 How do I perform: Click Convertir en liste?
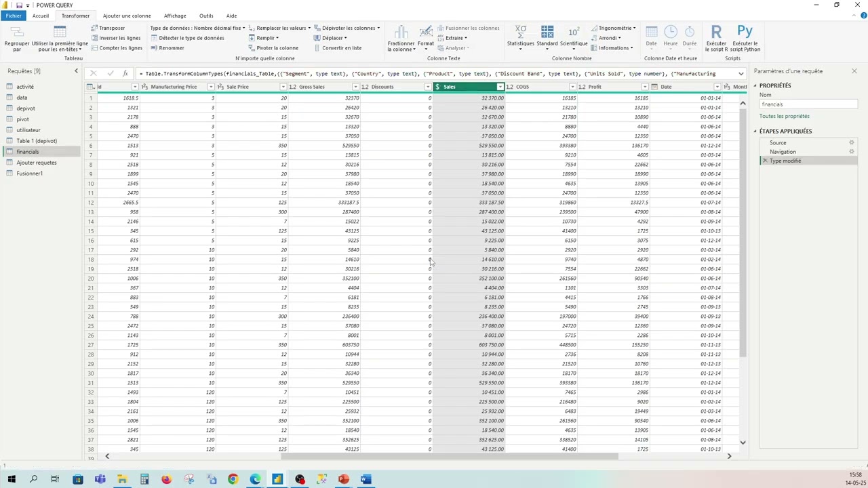(x=338, y=48)
